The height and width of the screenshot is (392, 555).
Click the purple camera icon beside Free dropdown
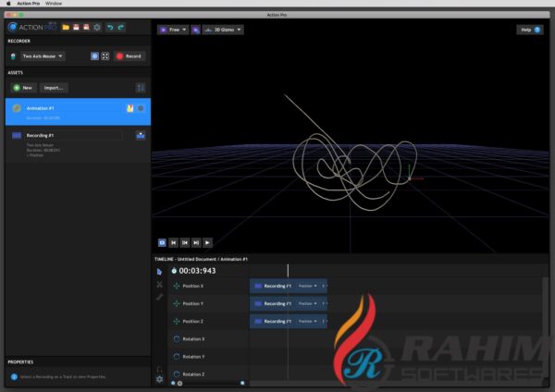195,30
